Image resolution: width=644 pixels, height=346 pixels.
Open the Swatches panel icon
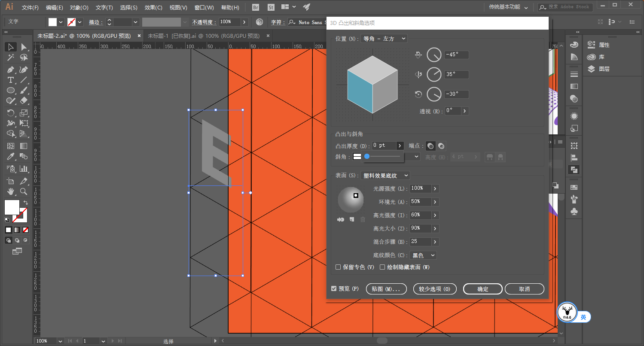574,187
